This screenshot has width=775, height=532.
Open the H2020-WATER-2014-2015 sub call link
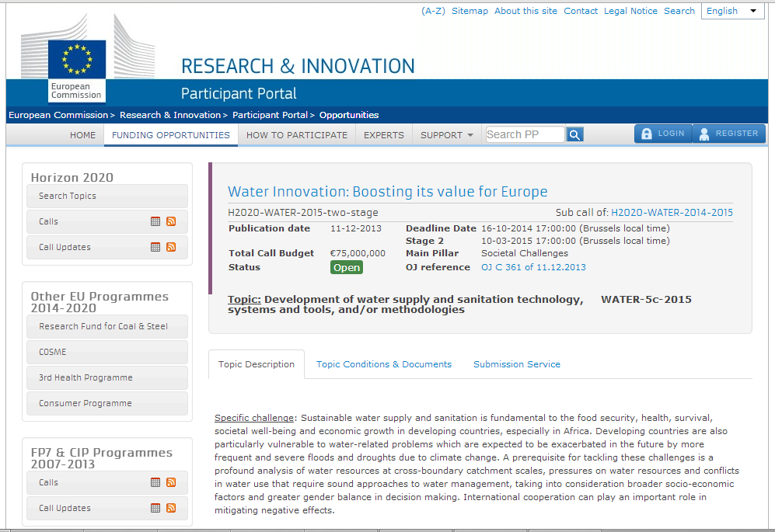[x=672, y=212]
